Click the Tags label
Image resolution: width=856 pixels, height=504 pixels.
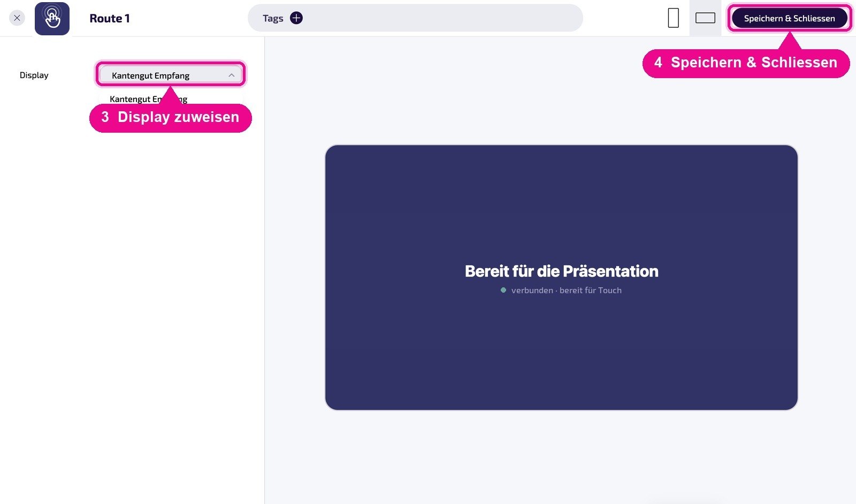pyautogui.click(x=273, y=18)
